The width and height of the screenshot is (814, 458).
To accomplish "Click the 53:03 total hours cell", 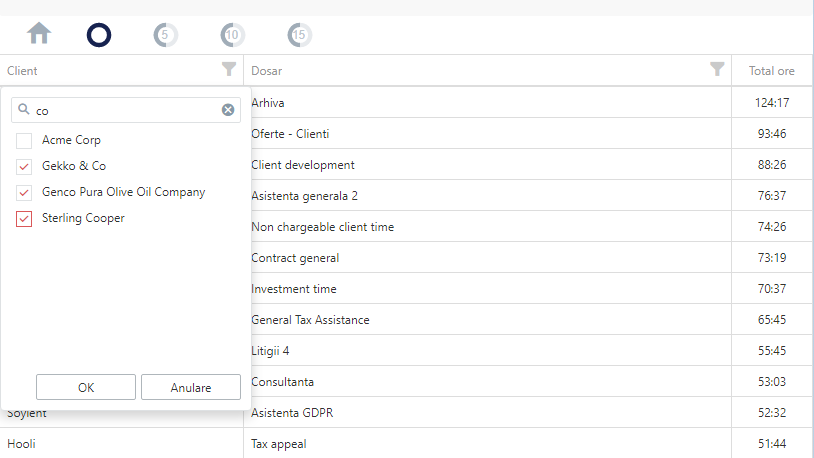I will [x=772, y=382].
